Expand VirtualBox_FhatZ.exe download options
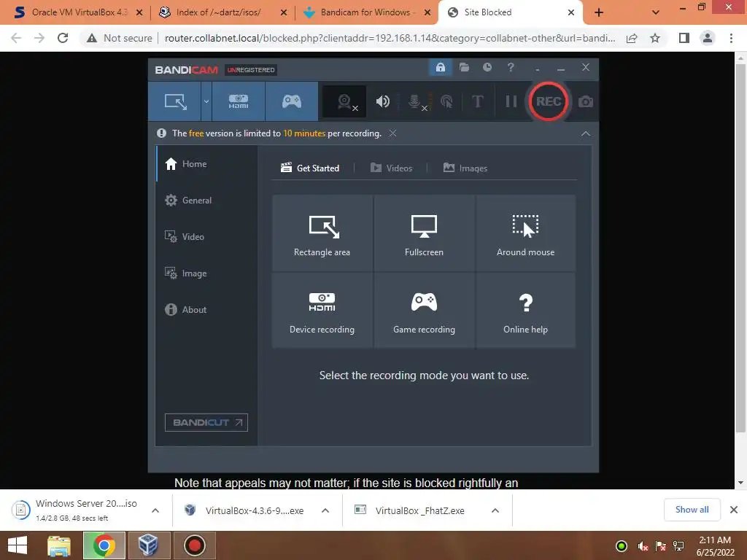The image size is (747, 560). click(495, 510)
